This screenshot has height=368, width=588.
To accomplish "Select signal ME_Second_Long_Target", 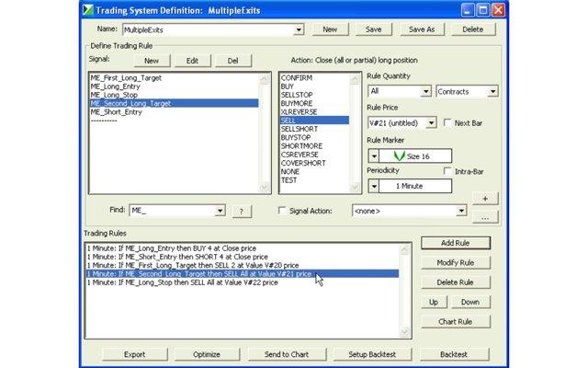I will click(x=174, y=103).
